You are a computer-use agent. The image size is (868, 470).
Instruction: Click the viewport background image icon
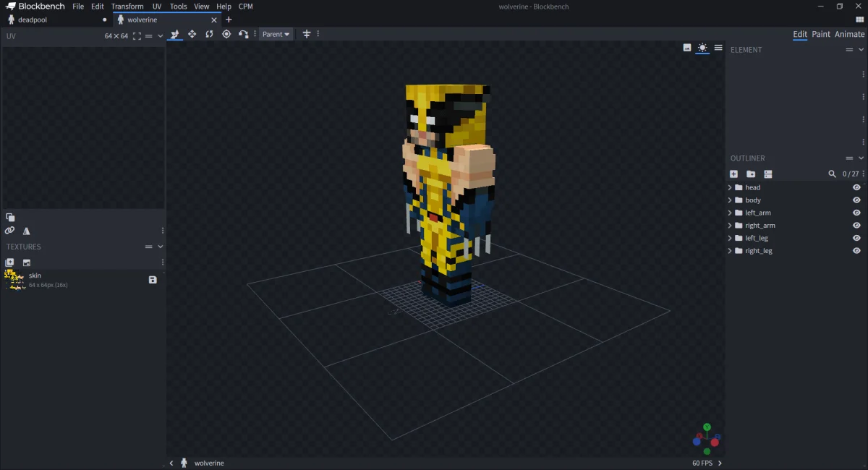pos(687,48)
